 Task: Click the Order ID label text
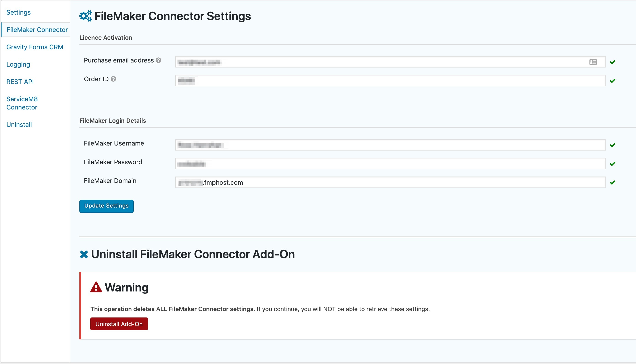pos(96,79)
